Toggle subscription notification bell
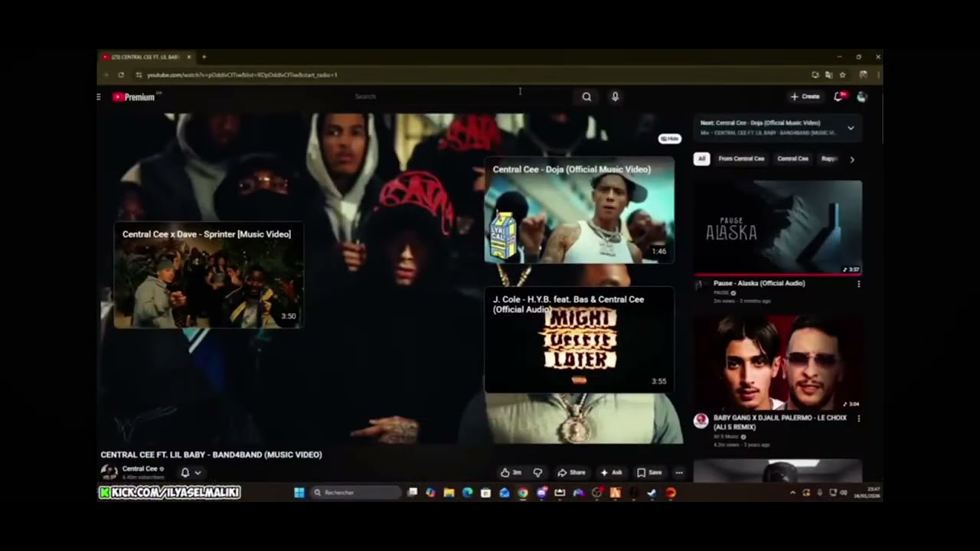This screenshot has height=551, width=980. point(185,472)
